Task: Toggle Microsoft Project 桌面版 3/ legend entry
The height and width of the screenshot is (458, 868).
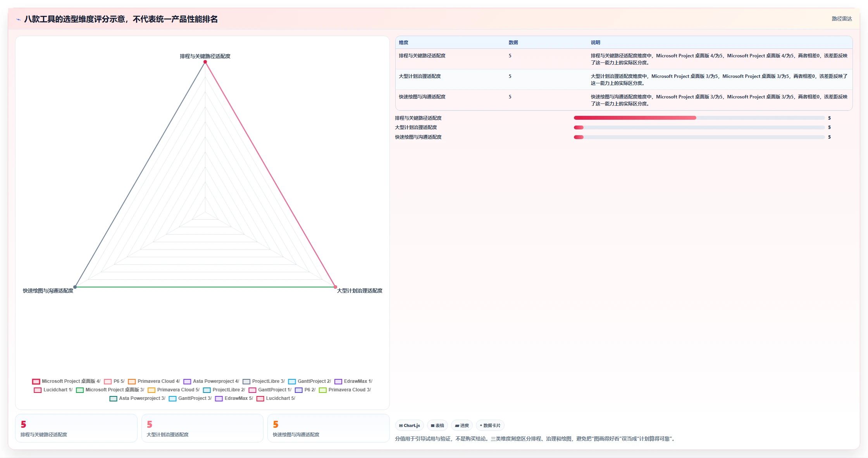Action: tap(110, 390)
